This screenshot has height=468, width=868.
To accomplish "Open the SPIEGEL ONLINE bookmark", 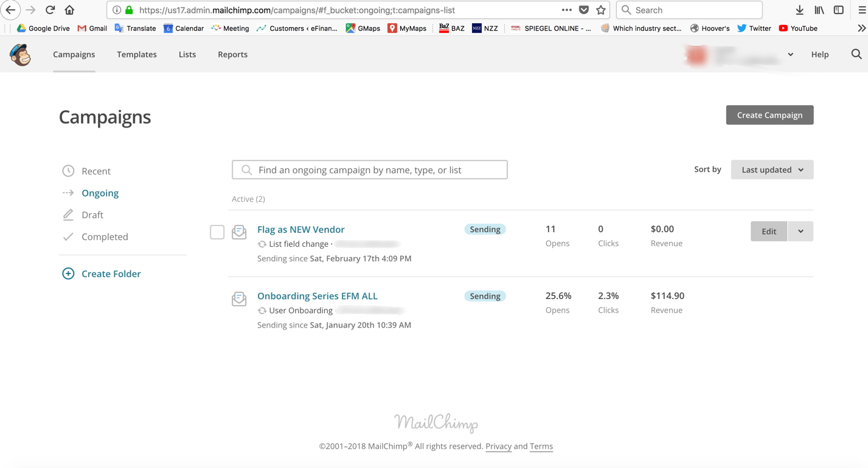I will (x=551, y=28).
